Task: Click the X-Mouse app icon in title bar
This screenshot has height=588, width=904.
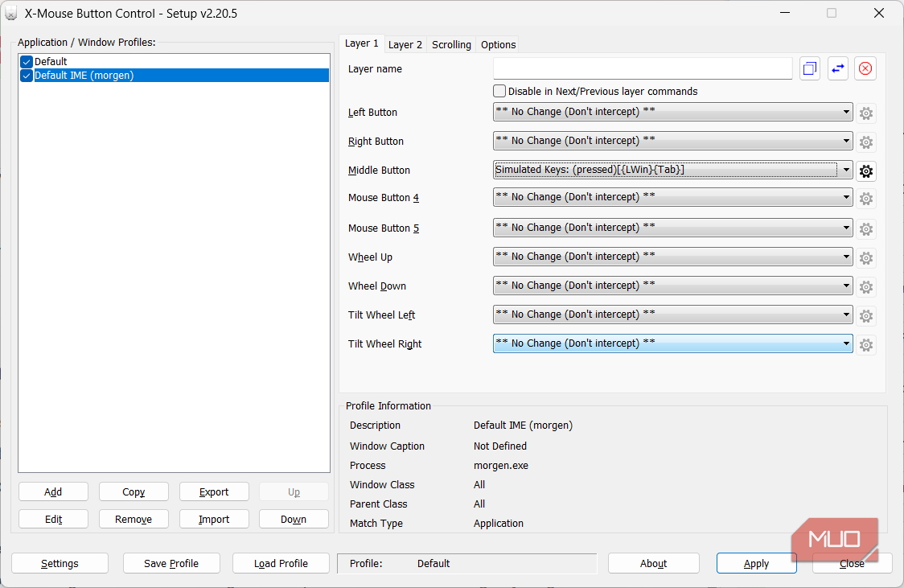Action: [10, 13]
